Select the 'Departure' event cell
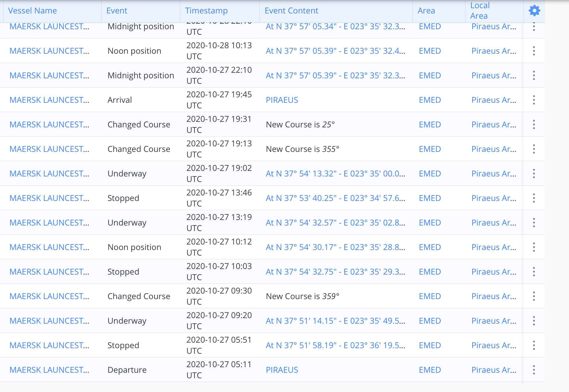This screenshot has height=392, width=569. [127, 370]
